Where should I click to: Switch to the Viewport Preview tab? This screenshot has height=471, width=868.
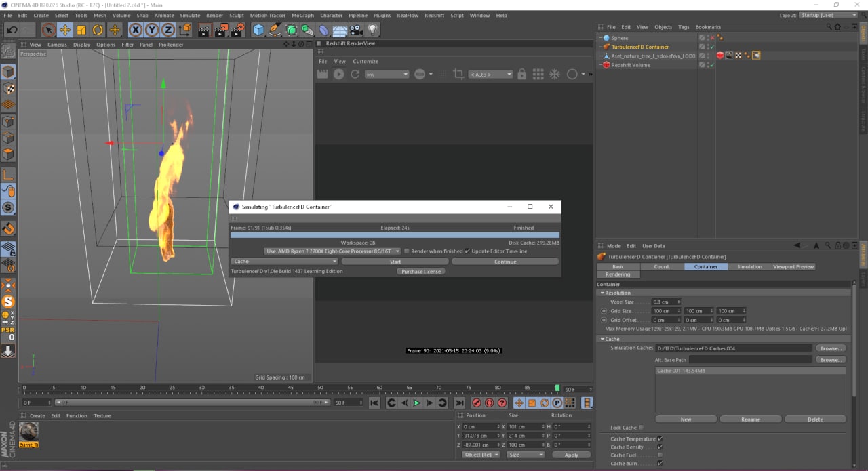coord(793,266)
